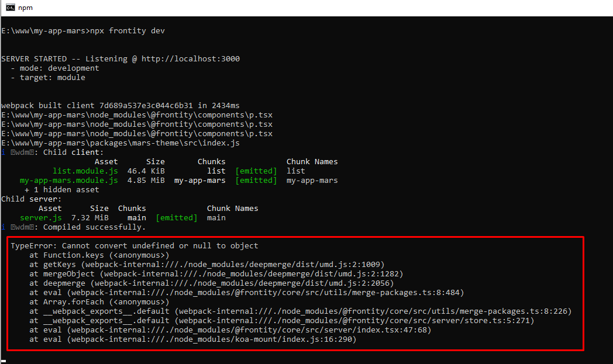The image size is (613, 364).
Task: Click the my-app-mars.module.js asset name
Action: 68,181
